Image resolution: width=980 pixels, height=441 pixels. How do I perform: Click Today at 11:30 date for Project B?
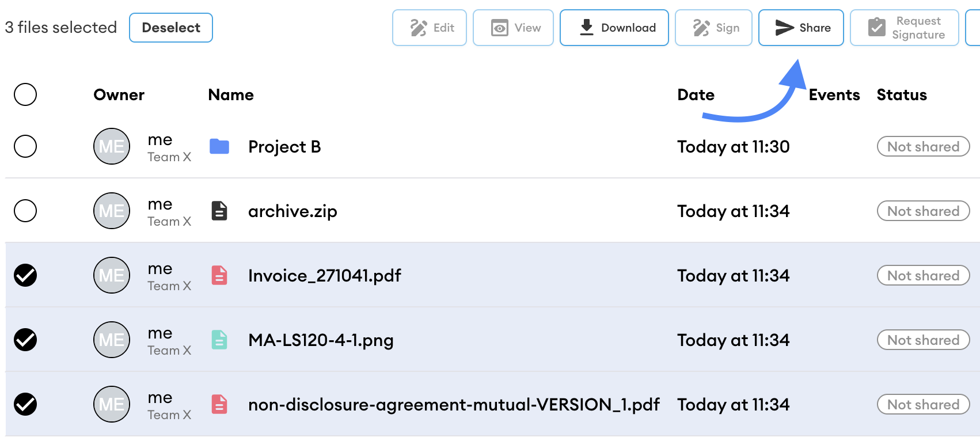[x=734, y=147]
